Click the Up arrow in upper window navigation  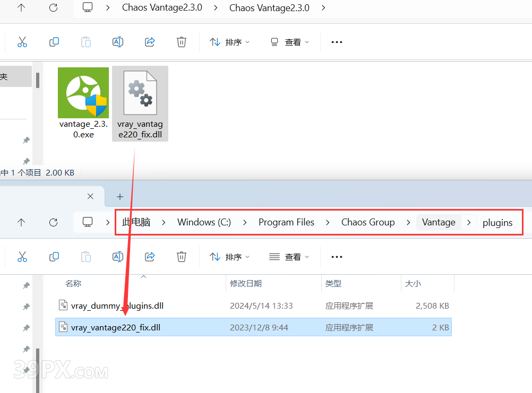click(x=21, y=7)
